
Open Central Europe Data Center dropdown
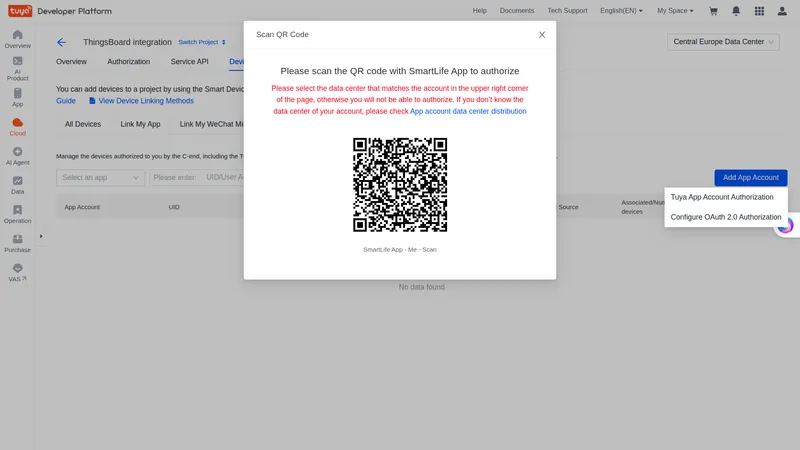(723, 42)
